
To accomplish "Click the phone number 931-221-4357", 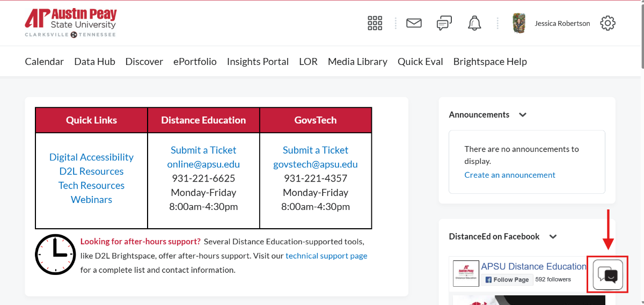I will (316, 178).
